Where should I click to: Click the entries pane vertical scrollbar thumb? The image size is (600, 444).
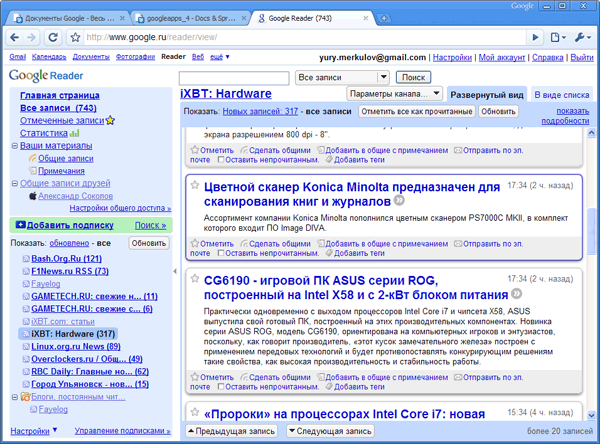tap(591, 231)
